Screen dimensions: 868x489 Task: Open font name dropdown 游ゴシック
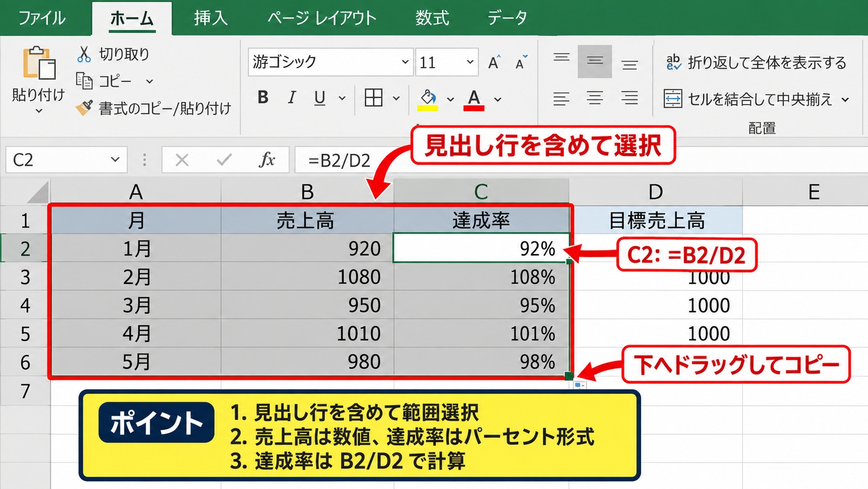click(x=405, y=62)
